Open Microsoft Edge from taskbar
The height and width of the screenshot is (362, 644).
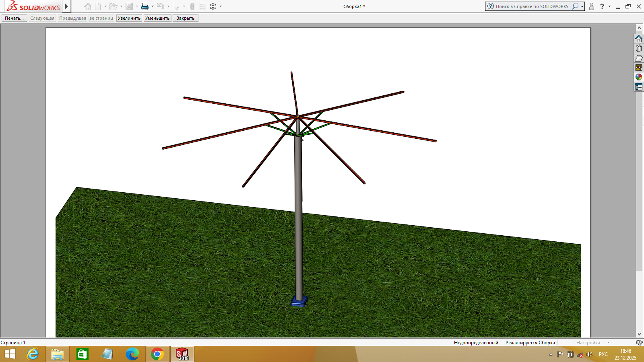point(132,354)
